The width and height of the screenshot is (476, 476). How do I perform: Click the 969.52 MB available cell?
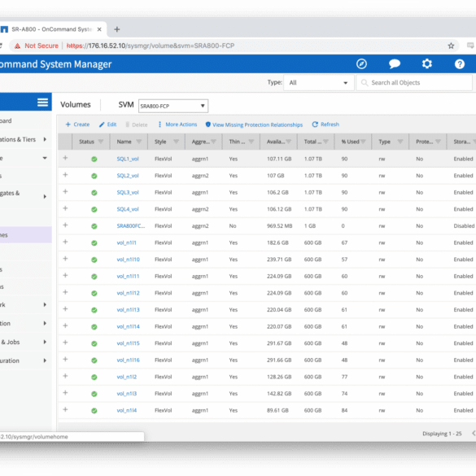click(x=280, y=226)
